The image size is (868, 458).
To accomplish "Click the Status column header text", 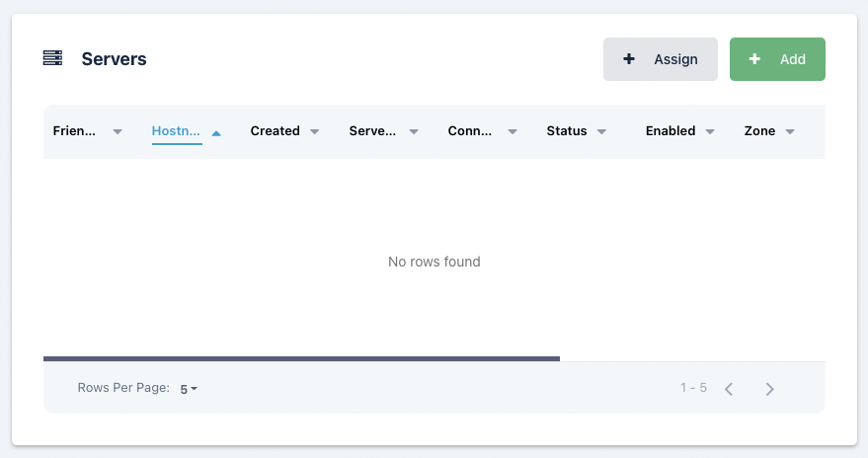I will [567, 131].
